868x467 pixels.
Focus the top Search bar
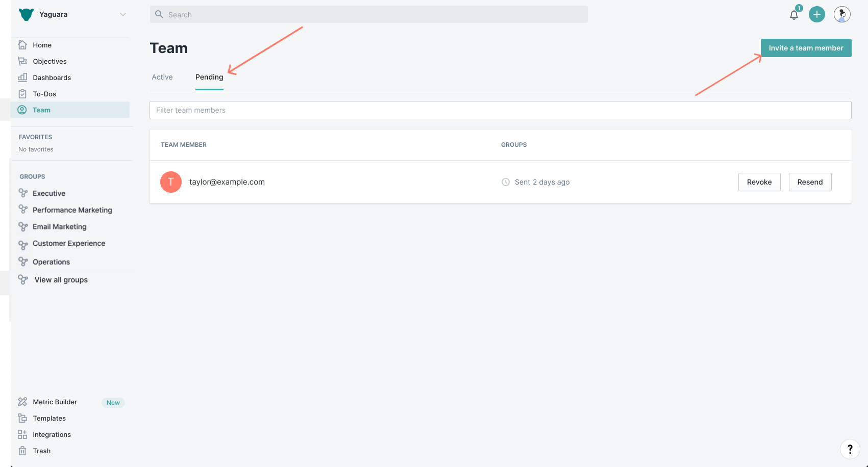pyautogui.click(x=368, y=15)
